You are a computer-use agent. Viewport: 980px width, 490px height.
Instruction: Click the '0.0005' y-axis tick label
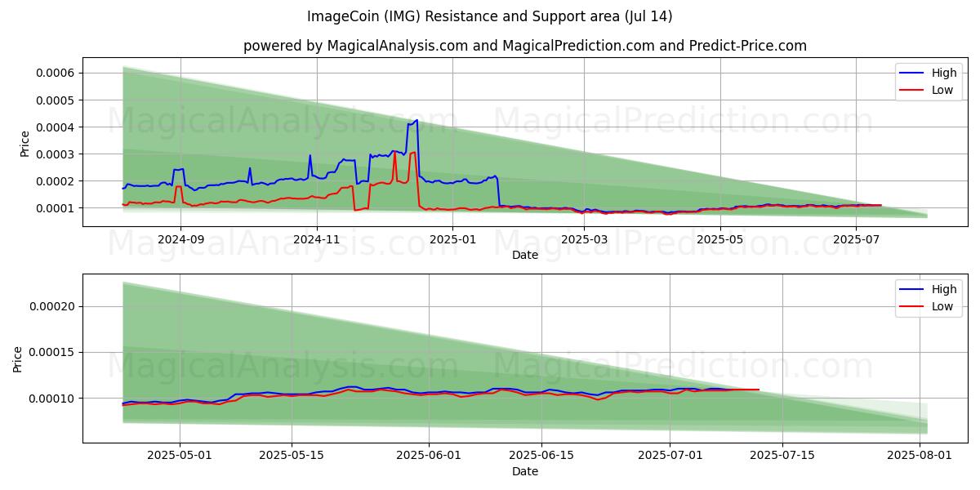(x=55, y=100)
